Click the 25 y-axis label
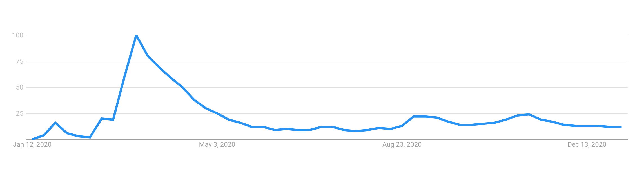The image size is (644, 187). [x=20, y=113]
